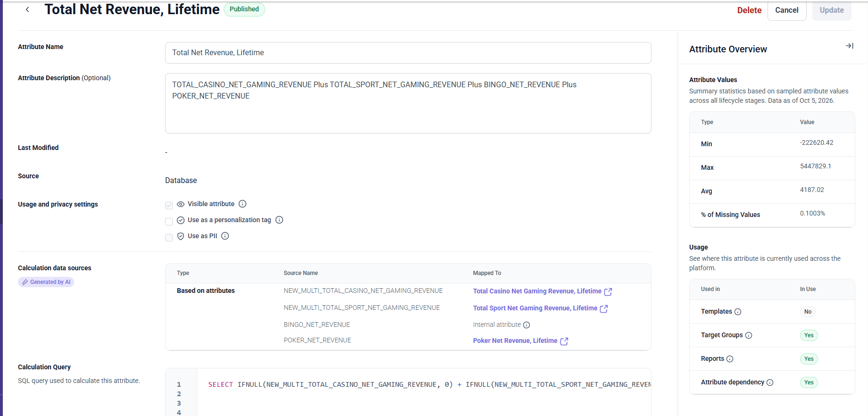Viewport: 868px width, 416px height.
Task: Click info icon next to Attribute dependency
Action: (x=770, y=383)
